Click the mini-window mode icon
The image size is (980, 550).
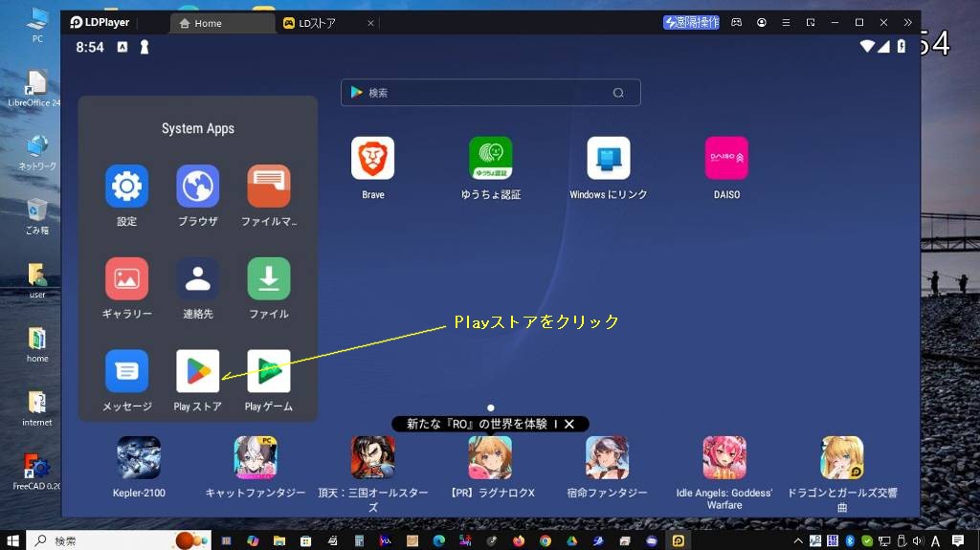[811, 23]
